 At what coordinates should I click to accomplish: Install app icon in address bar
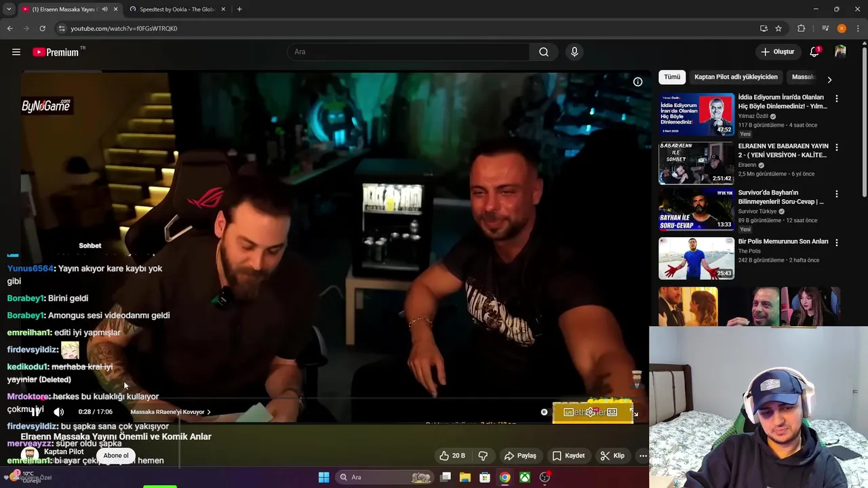pos(764,28)
